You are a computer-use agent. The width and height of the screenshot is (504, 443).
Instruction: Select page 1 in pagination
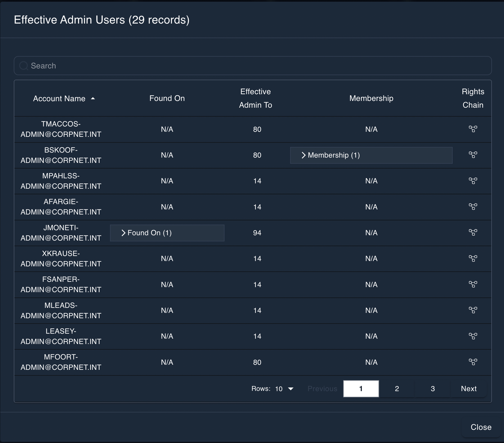click(361, 389)
